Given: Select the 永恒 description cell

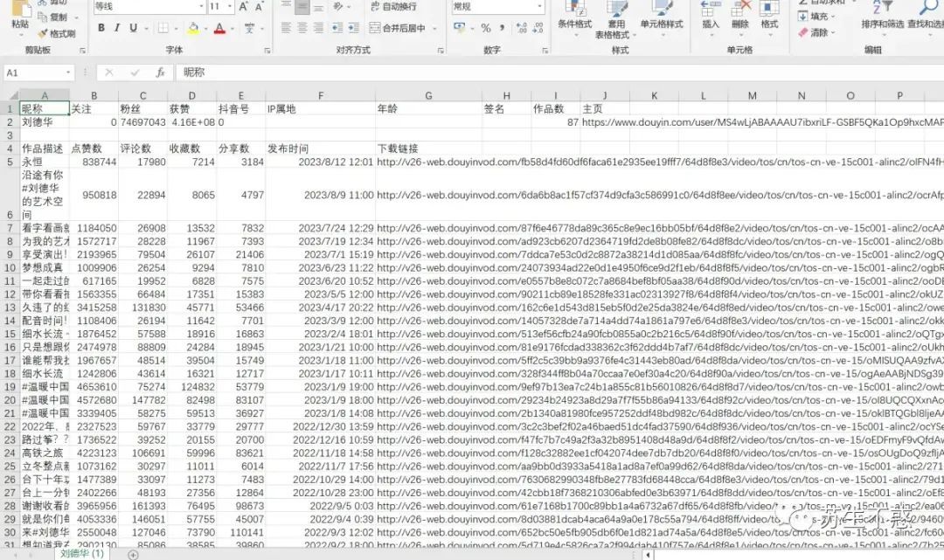Looking at the screenshot, I should 45,162.
